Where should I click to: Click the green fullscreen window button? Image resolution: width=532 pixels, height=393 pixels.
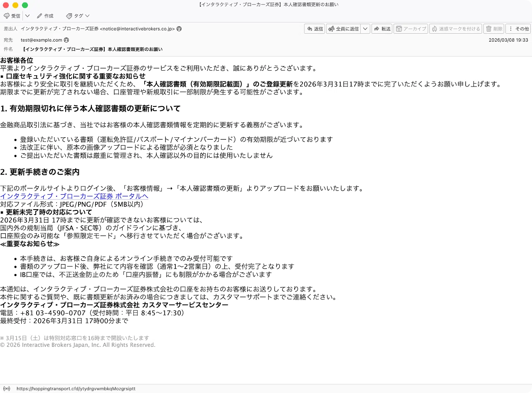25,5
